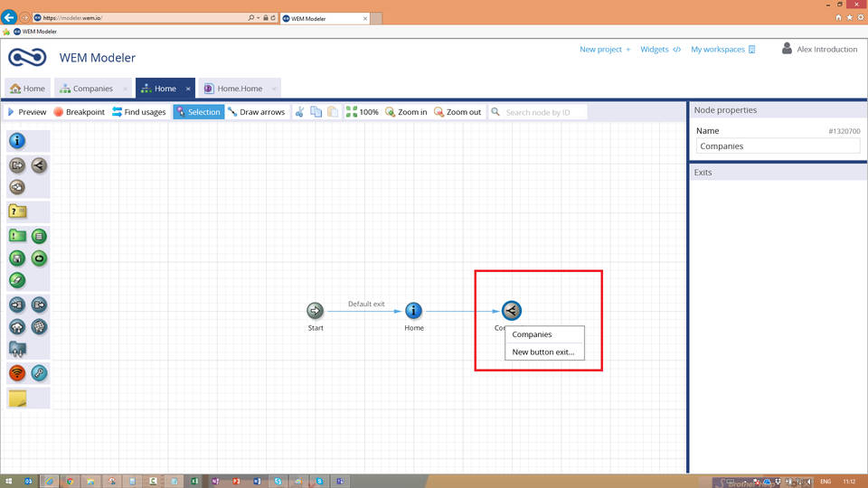868x488 pixels.
Task: Close the active Home flowchart tab
Action: tap(188, 89)
